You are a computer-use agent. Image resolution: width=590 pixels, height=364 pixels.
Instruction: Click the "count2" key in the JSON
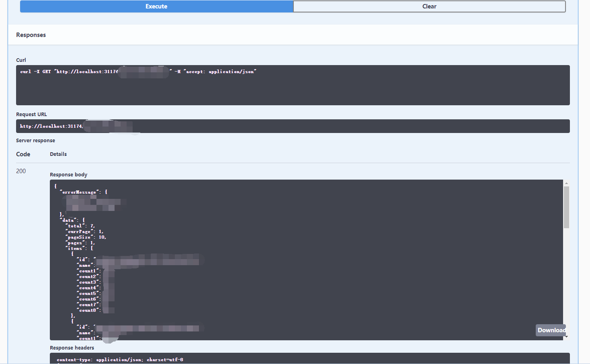[x=88, y=276]
